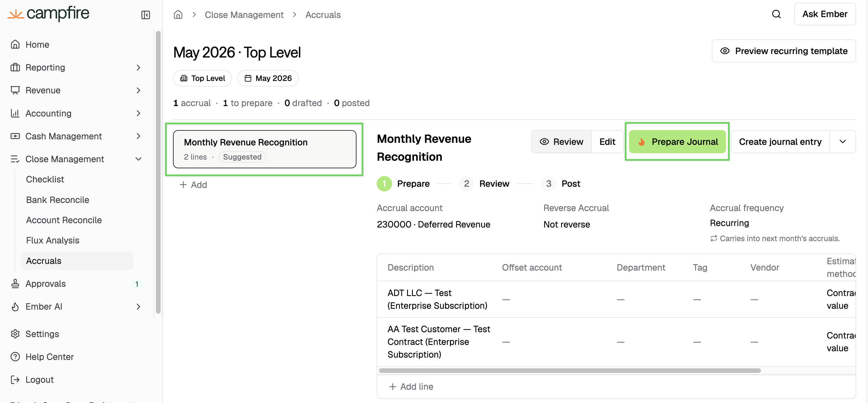
Task: Click the ADT LLC — Test row description
Action: pos(437,299)
